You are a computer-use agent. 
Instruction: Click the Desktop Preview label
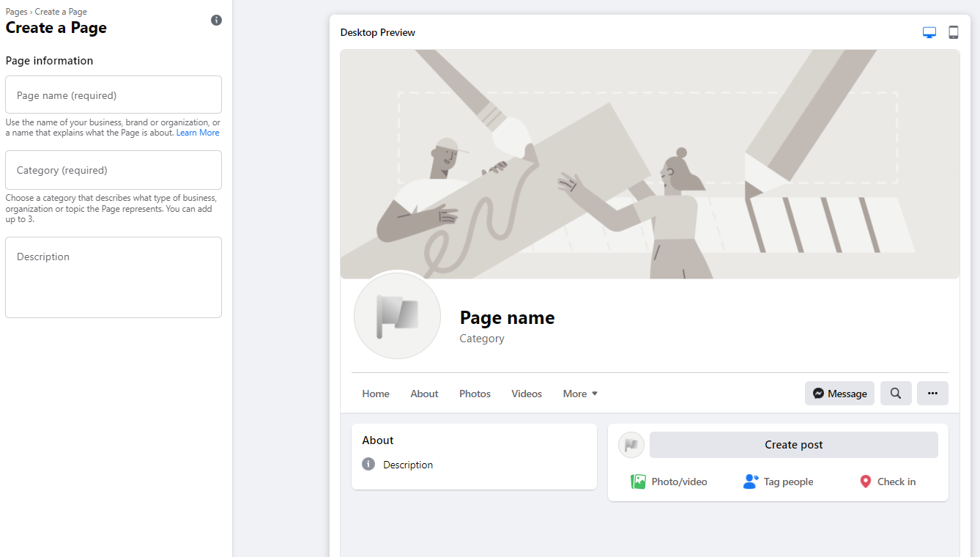pyautogui.click(x=378, y=32)
